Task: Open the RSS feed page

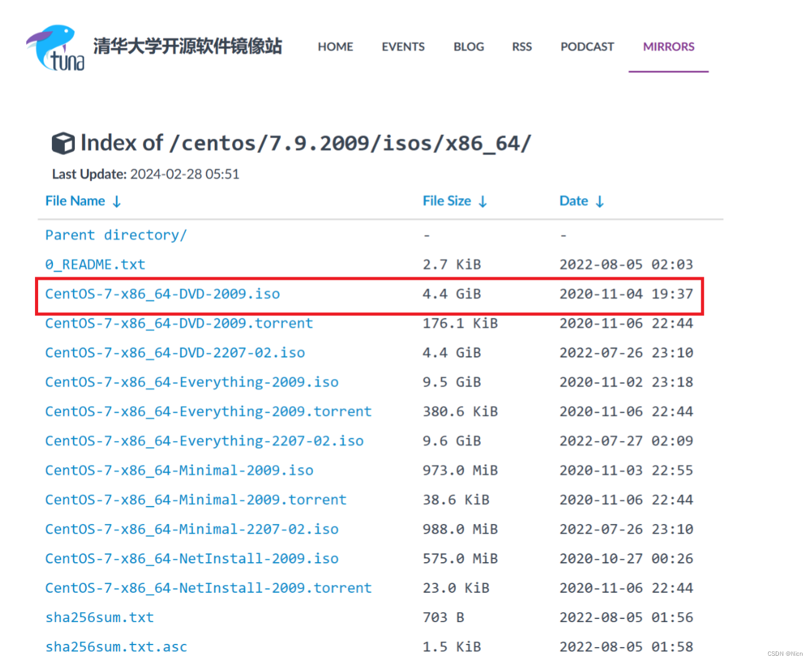Action: [522, 47]
